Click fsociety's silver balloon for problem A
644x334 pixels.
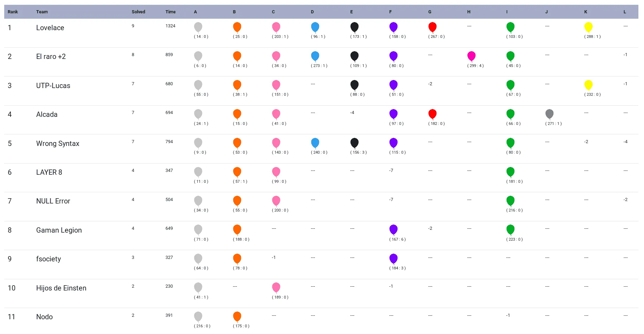coord(198,259)
